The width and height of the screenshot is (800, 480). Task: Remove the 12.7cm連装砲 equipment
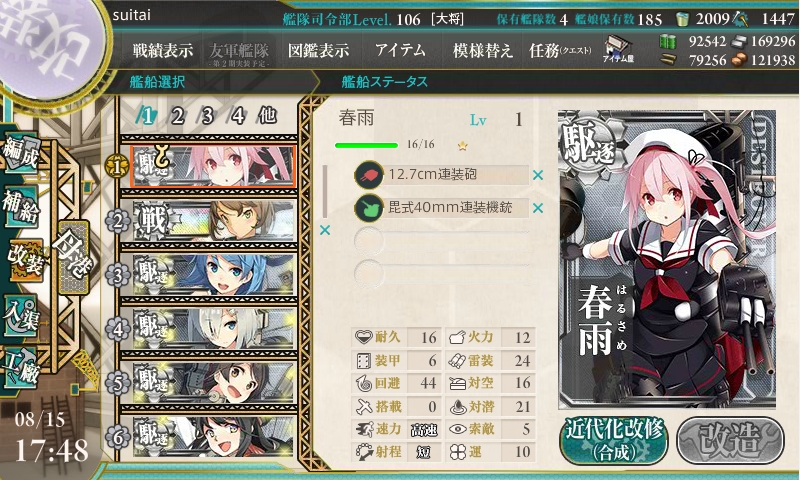[x=538, y=175]
